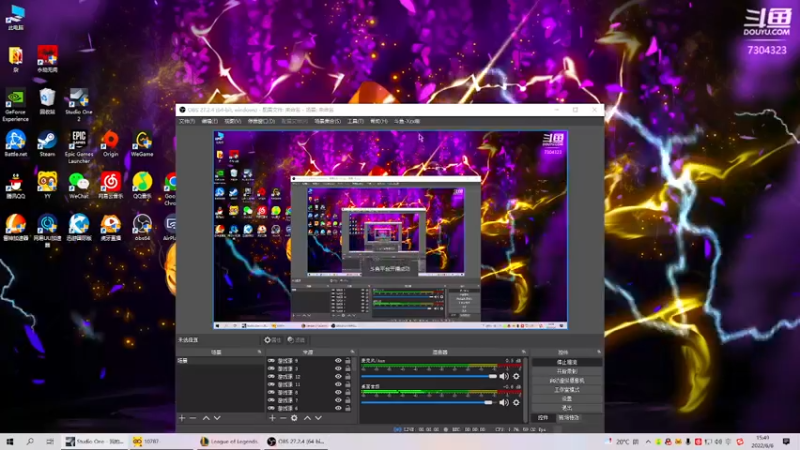Open Mic/Aux gear options menu
Image resolution: width=800 pixels, height=450 pixels.
[516, 377]
